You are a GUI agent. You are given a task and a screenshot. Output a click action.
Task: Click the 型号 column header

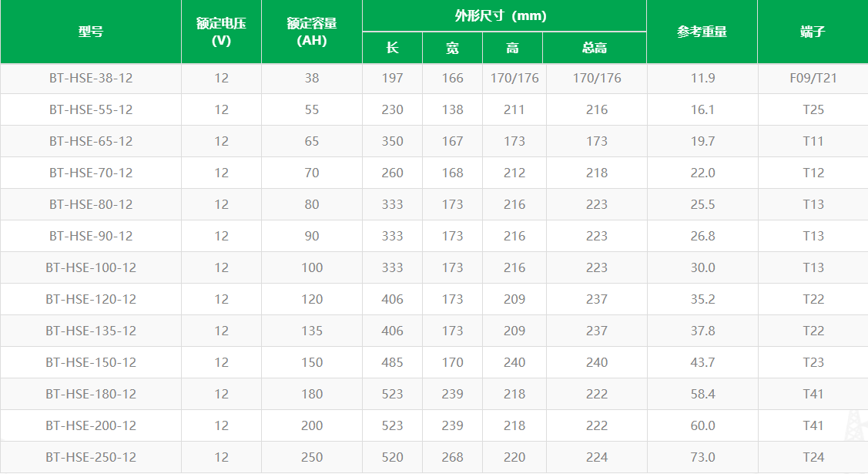(x=91, y=32)
